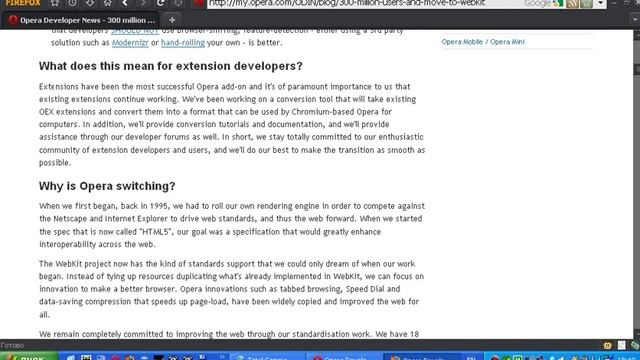The height and width of the screenshot is (360, 640).
Task: Follow the Modernizr link
Action: point(130,42)
